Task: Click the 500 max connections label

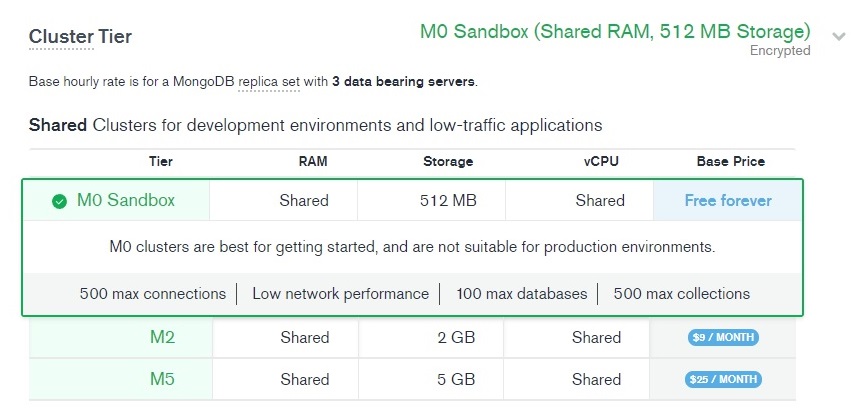Action: coord(153,294)
